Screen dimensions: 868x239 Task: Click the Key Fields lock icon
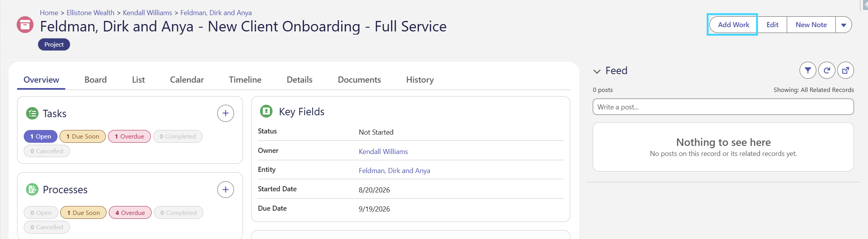tap(266, 111)
